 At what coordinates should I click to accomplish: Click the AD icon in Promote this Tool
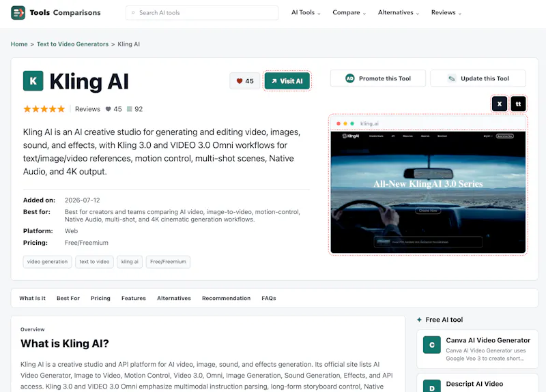click(x=350, y=78)
